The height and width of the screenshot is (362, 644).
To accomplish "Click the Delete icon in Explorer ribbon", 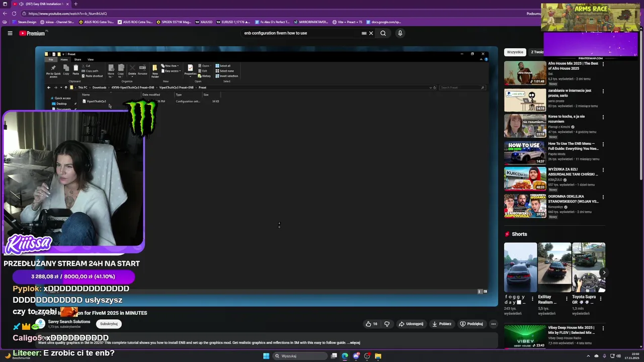I will pos(132,70).
